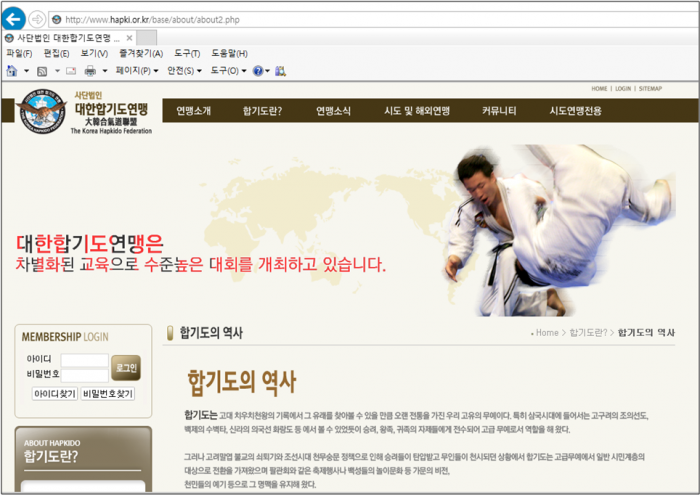Open the Print options dropdown arrow
The image size is (700, 495).
click(x=105, y=71)
